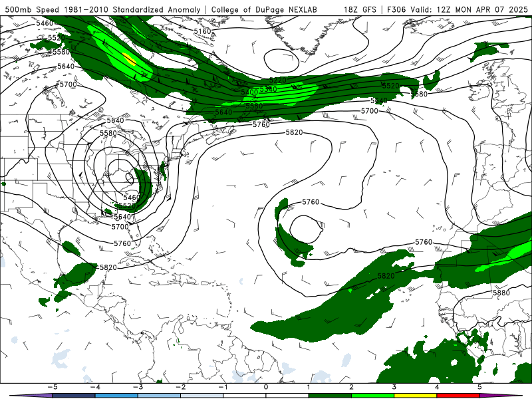Click the 'College of DuPage NEXLAB' text
The width and height of the screenshot is (532, 399).
[264, 9]
